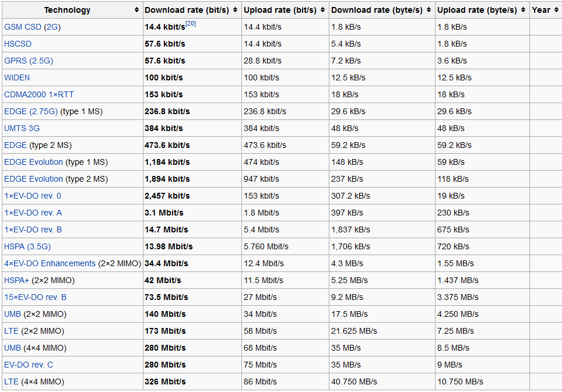This screenshot has width=562, height=392.
Task: Click the 1.437 MB/s upload rate cell
Action: [483, 280]
